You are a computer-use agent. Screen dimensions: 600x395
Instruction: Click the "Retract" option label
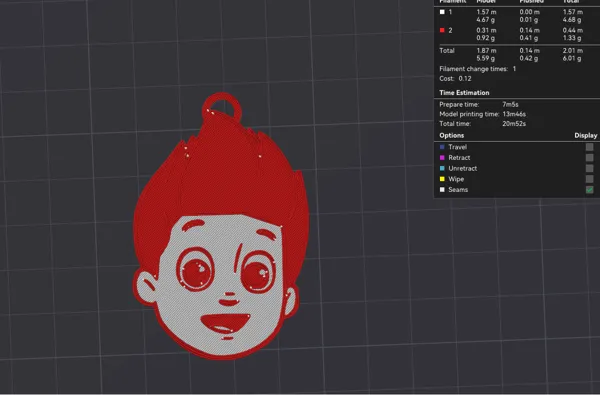point(459,158)
